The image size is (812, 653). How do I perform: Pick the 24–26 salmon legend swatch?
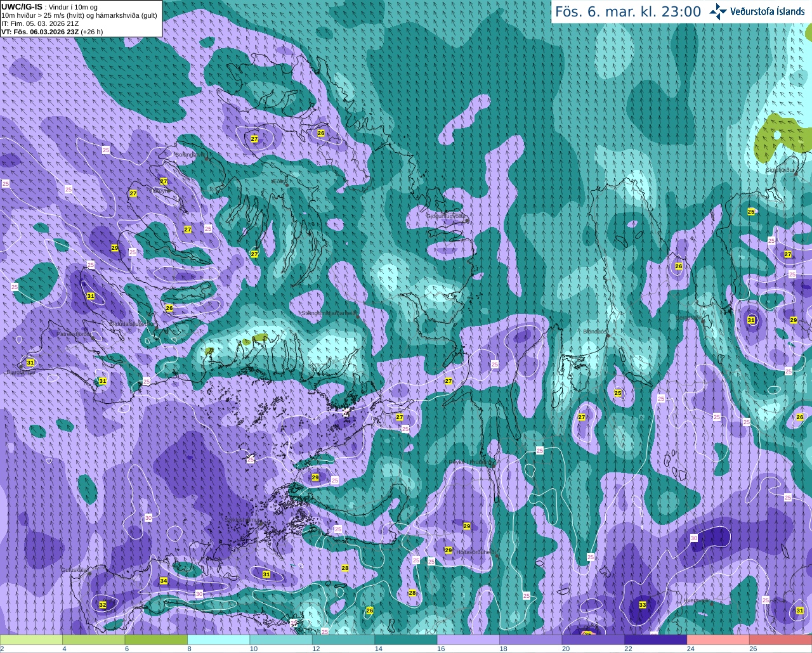[x=718, y=640]
